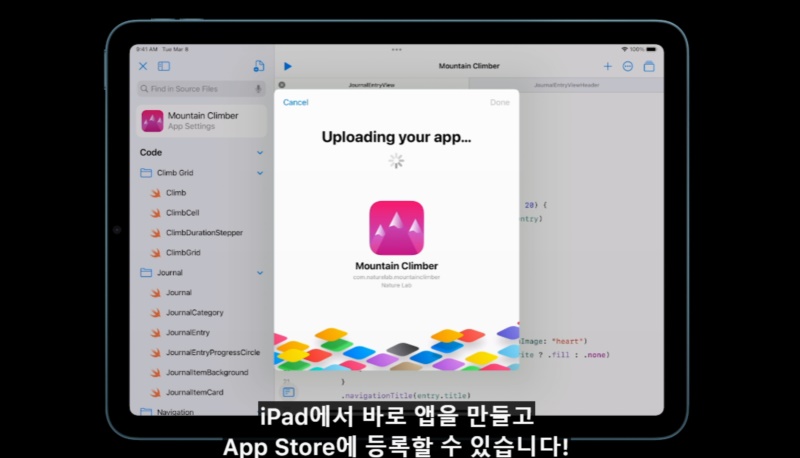Open the Climb swift file
This screenshot has width=800, height=458.
pos(176,193)
